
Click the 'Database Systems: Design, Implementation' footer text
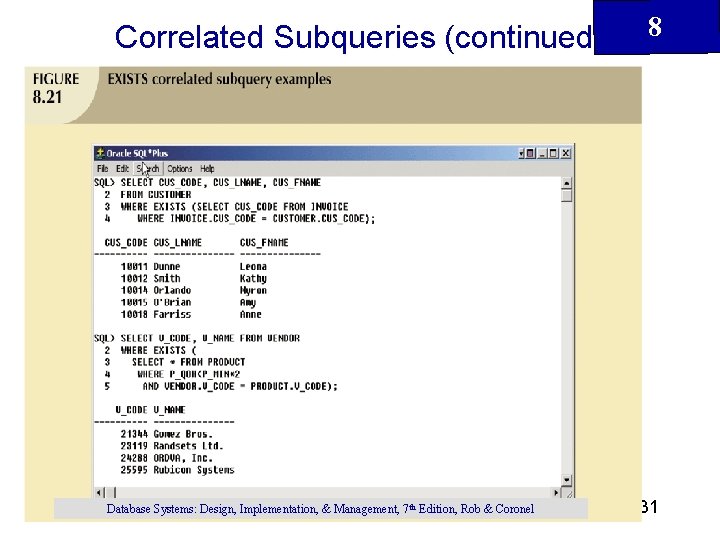point(320,509)
